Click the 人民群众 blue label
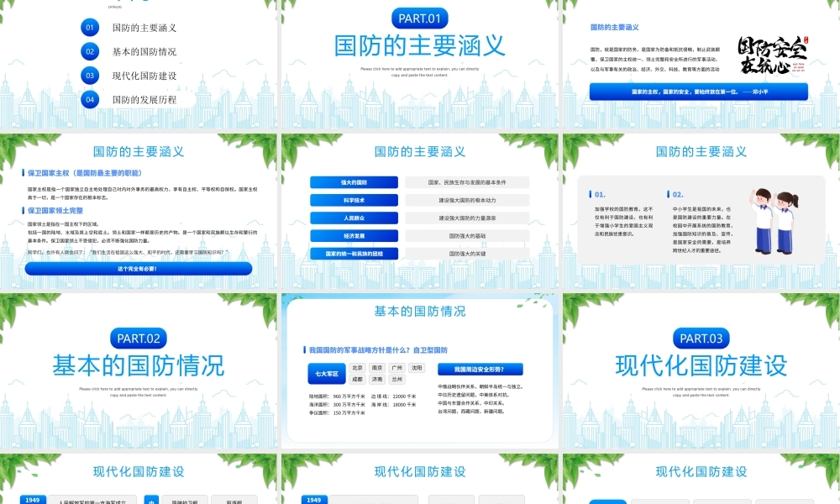 pos(354,218)
